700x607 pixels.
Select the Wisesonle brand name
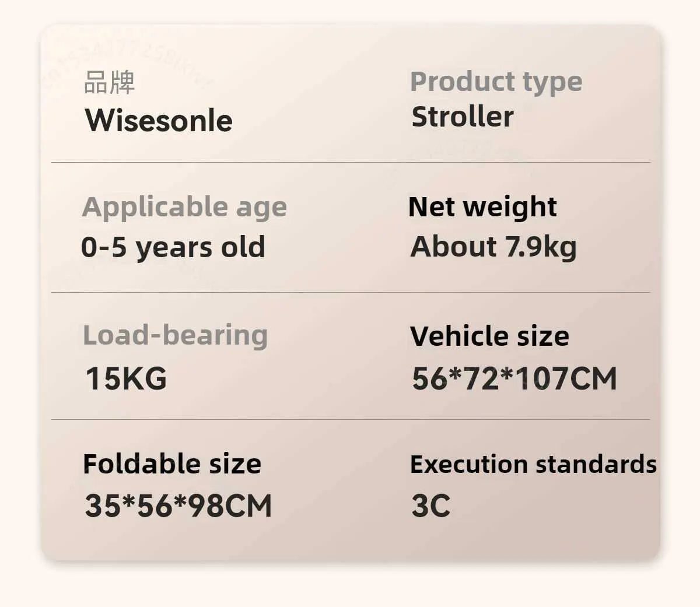pyautogui.click(x=159, y=121)
